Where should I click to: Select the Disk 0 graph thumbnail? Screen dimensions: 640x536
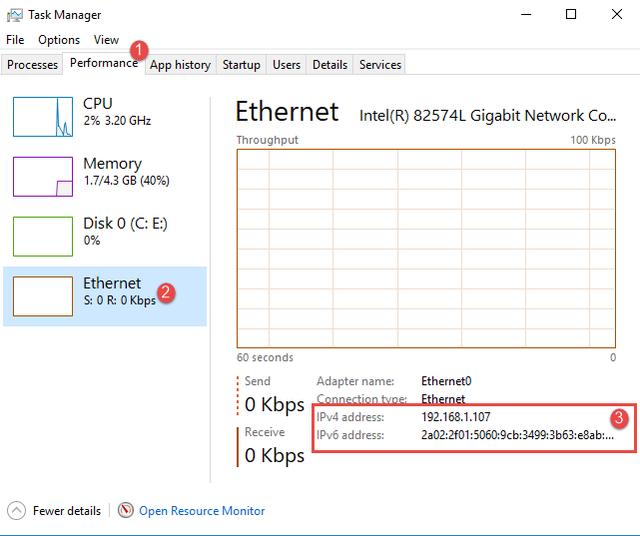(43, 236)
